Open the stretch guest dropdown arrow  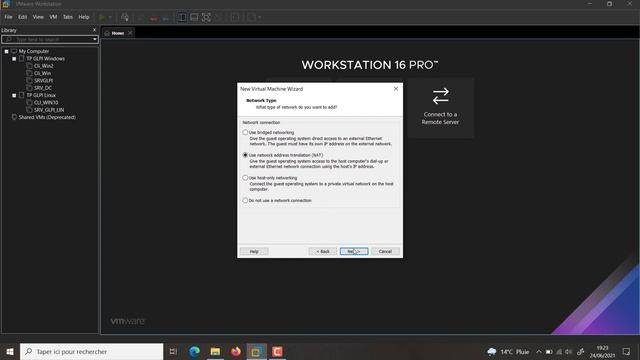tap(260, 17)
